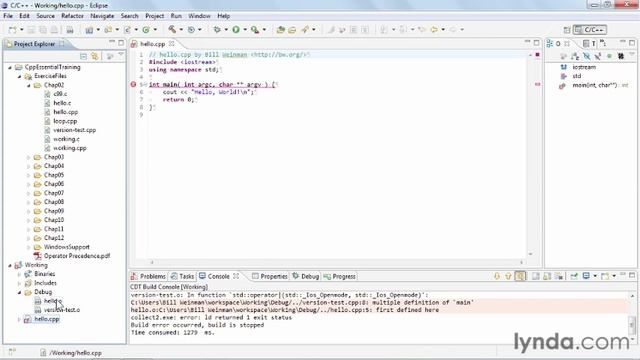Open the File menu
Viewport: 640px width, 360px height.
tap(8, 16)
